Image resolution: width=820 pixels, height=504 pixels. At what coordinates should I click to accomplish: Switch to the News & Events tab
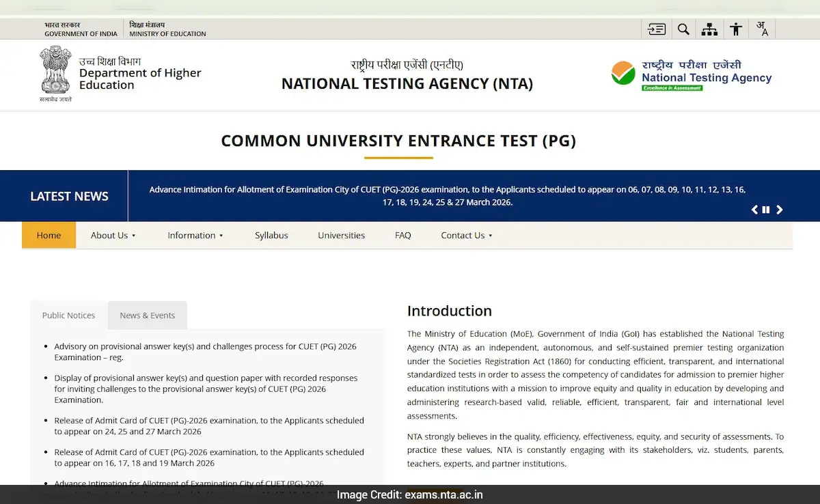pos(147,315)
